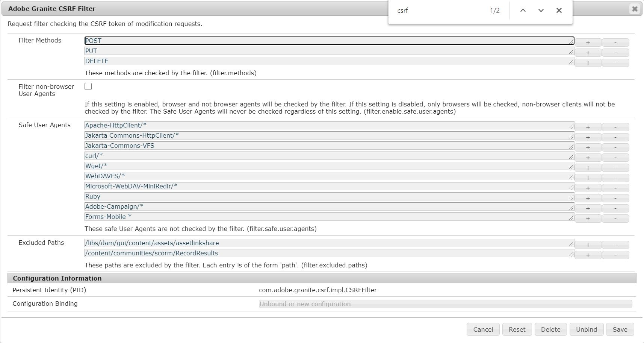The image size is (644, 343).
Task: Find the next "csrf" search match
Action: click(x=540, y=11)
